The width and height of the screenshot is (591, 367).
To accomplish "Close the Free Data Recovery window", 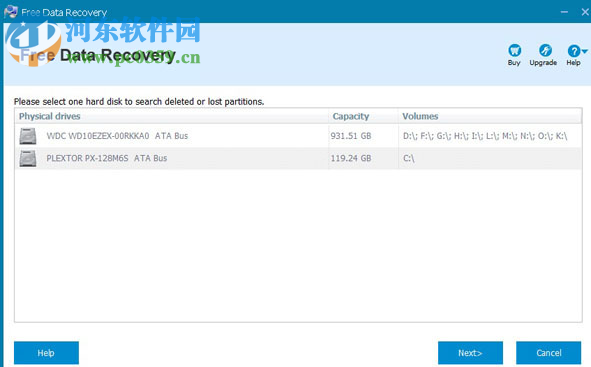I will (585, 12).
